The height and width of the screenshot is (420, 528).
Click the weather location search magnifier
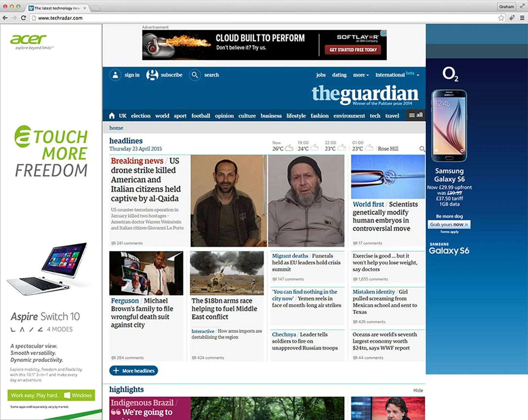point(422,149)
